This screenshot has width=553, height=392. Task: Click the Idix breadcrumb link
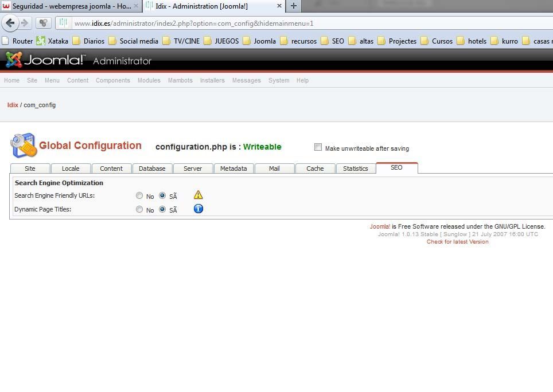[13, 105]
